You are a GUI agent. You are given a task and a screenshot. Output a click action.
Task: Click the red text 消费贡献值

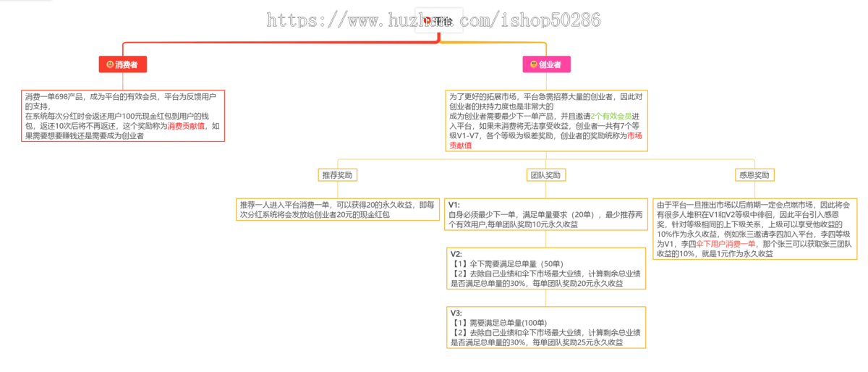coord(187,126)
